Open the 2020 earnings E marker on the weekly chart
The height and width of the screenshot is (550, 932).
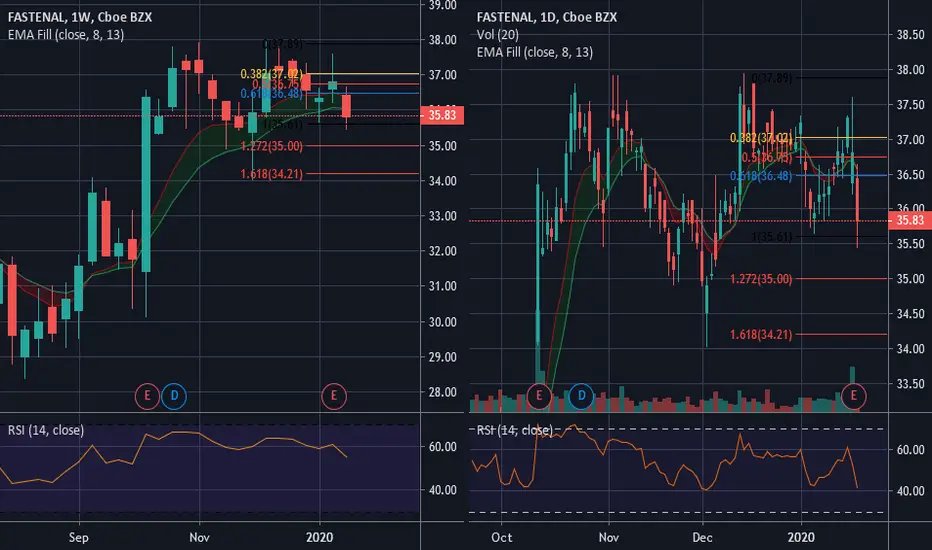334,395
